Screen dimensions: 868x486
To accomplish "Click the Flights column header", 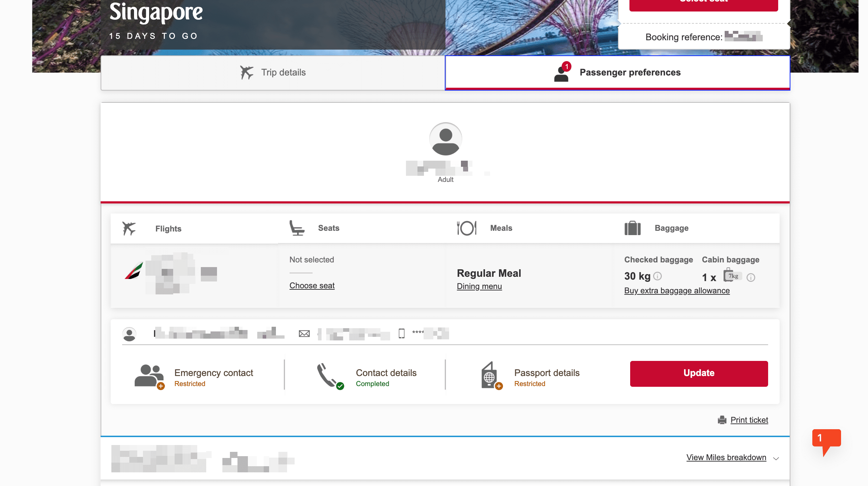I will pos(168,229).
